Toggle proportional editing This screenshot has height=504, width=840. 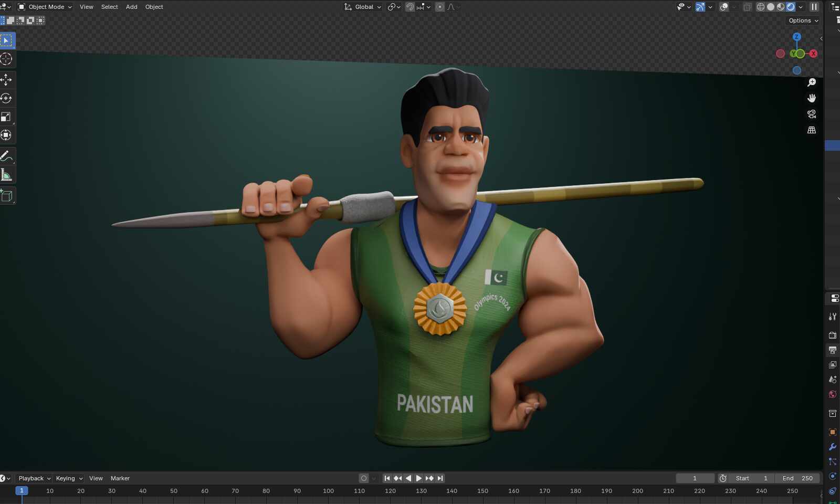440,7
